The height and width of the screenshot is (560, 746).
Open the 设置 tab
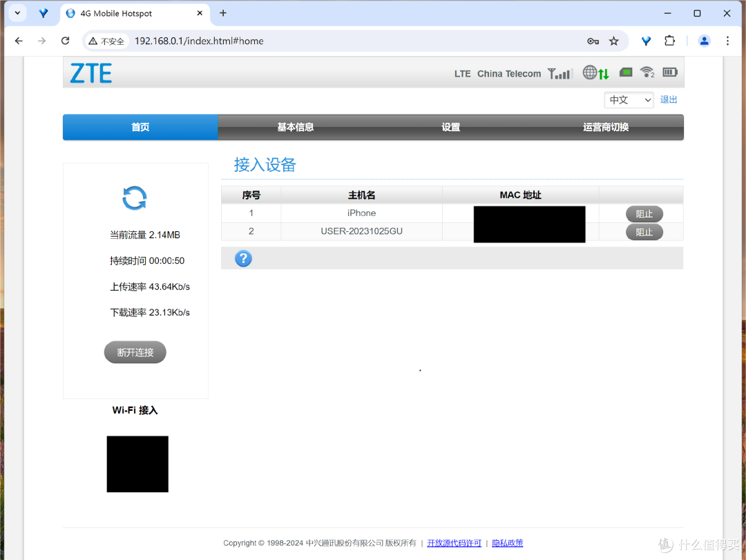coord(450,127)
